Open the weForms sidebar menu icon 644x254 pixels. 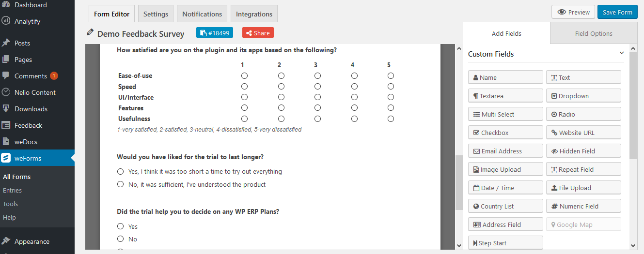pos(6,158)
